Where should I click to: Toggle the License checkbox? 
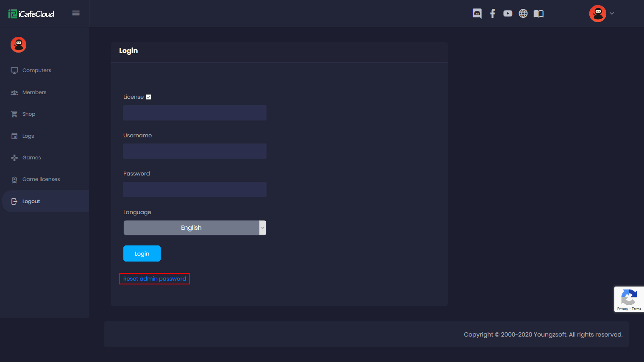(x=148, y=97)
